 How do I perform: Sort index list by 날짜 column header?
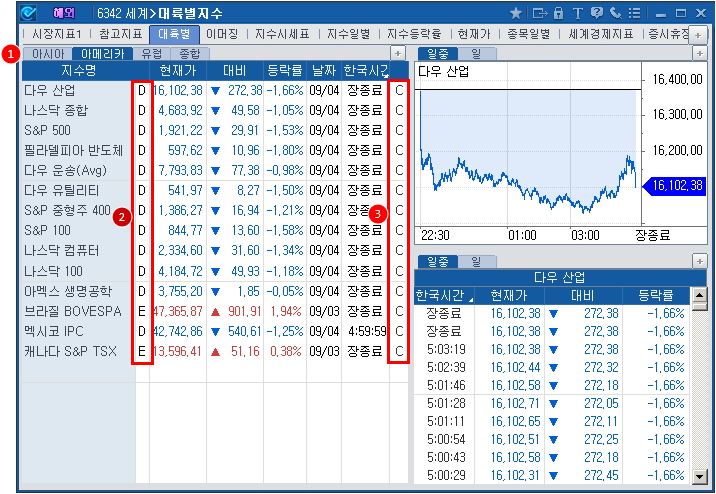[x=324, y=71]
